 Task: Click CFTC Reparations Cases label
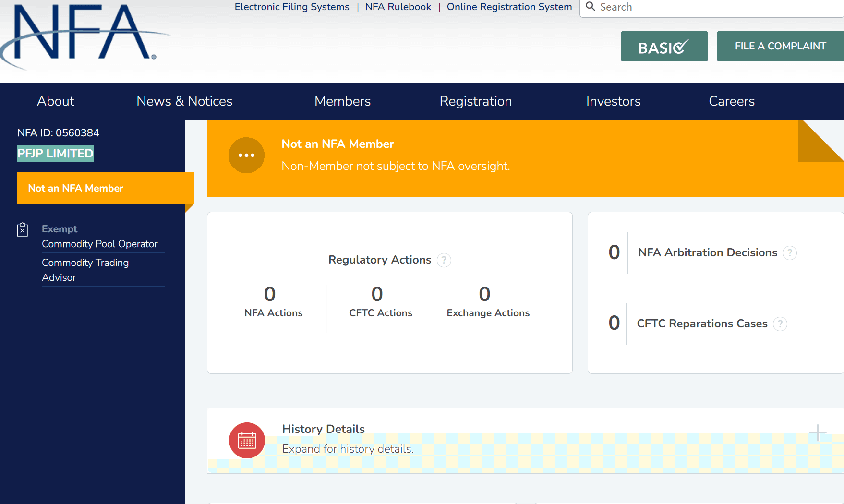point(702,324)
